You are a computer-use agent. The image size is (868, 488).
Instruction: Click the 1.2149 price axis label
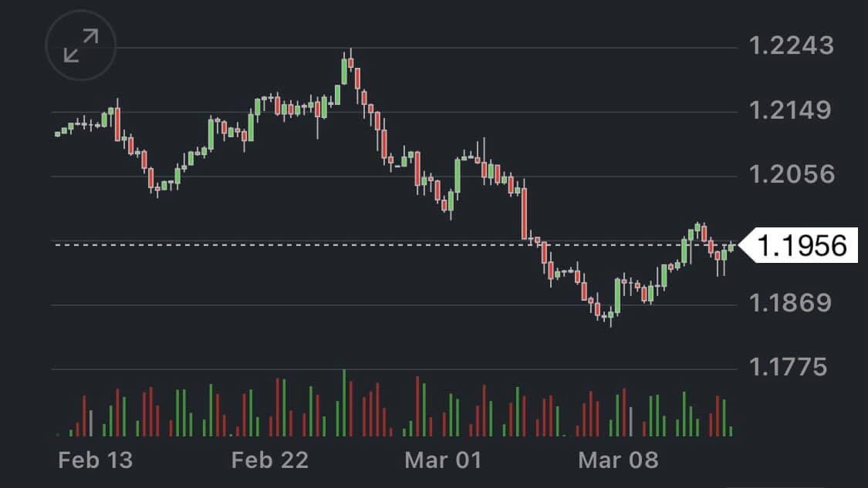(x=791, y=110)
